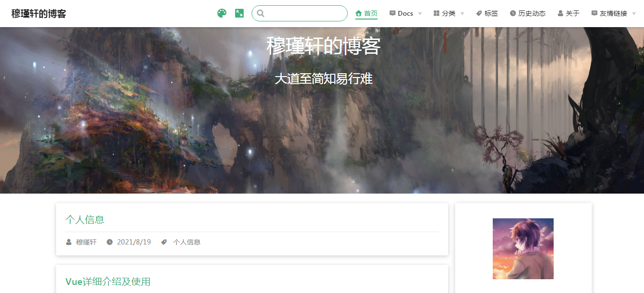Click the author icon in the 个人信息 card

click(x=69, y=242)
